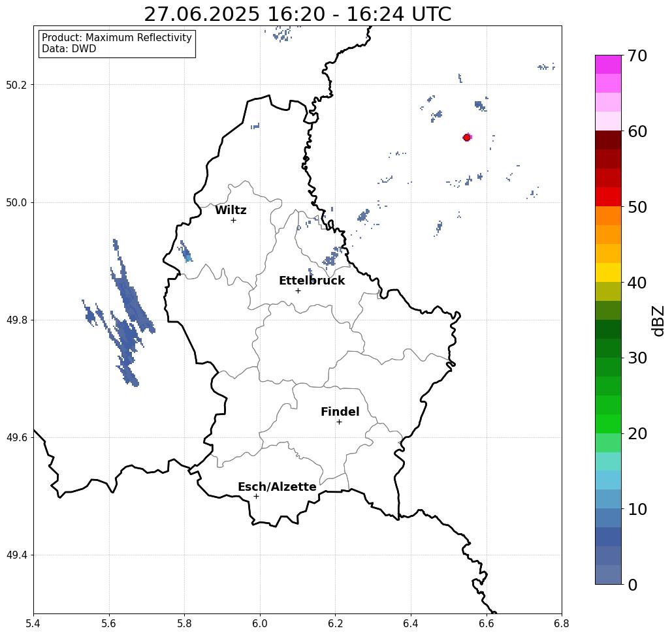Click the longitude label 5.8
This screenshot has width=672, height=635.
[x=185, y=624]
